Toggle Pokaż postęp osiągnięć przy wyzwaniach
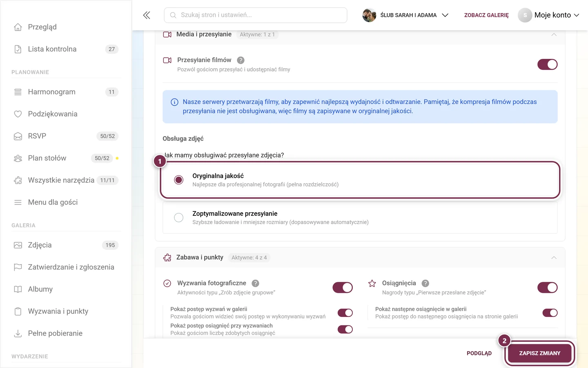 (345, 330)
